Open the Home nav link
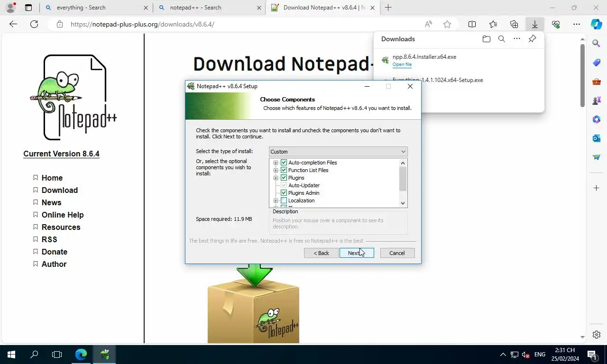Screen dimensions: 607x364 (x=52, y=178)
